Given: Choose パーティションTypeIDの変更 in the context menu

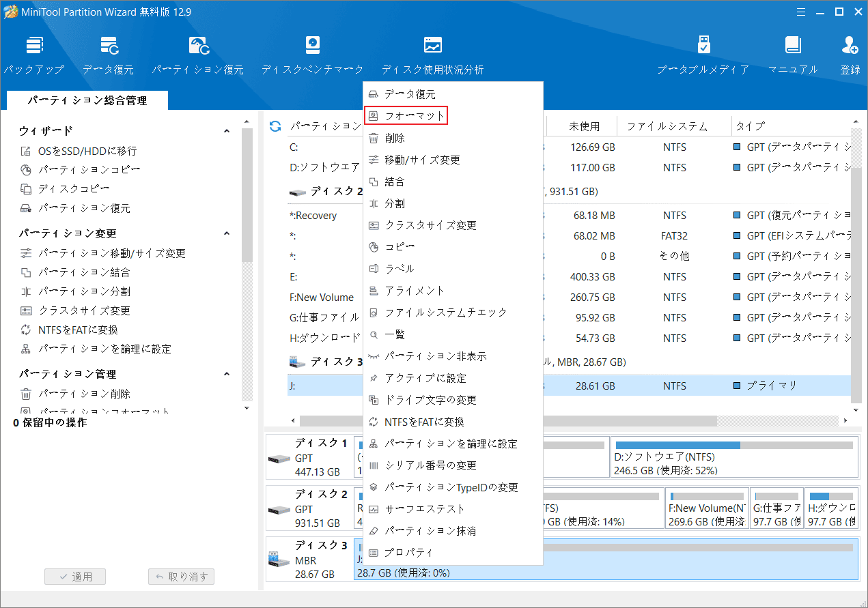Looking at the screenshot, I should [x=453, y=487].
